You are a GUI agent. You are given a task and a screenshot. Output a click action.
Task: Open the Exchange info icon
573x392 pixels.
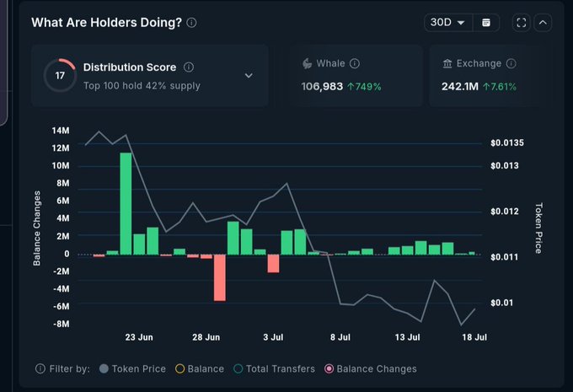tap(511, 63)
